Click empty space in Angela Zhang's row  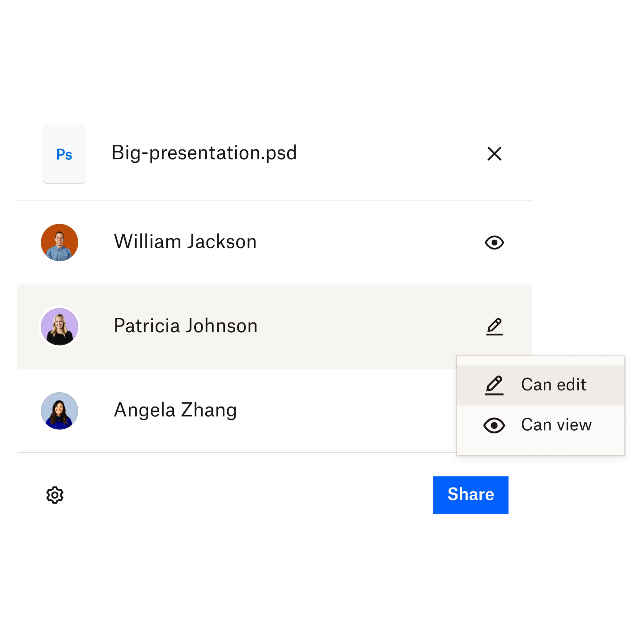click(349, 411)
